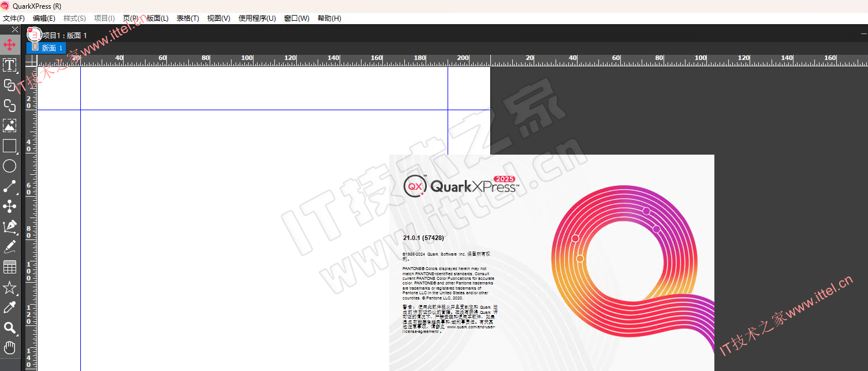Screen dimensions: 868x371
Task: Open the 视图(V) menu
Action: (218, 18)
